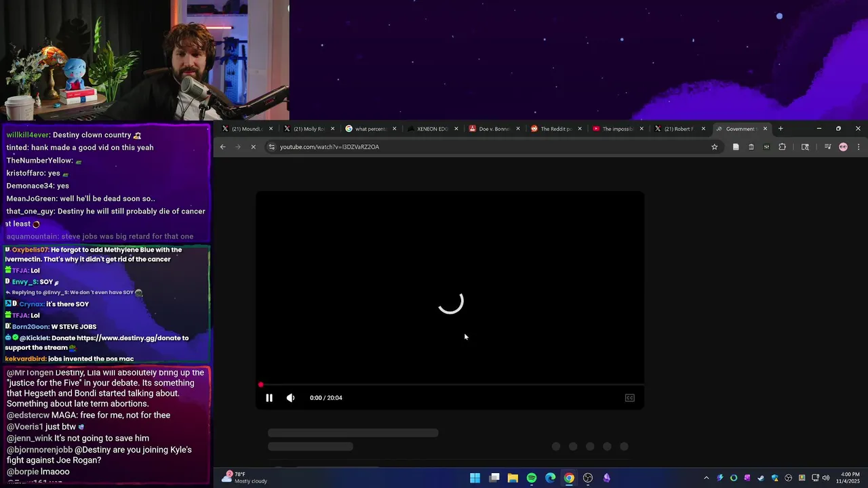Open media controls icon in Chrome toolbar
Viewport: 868px width, 488px height.
tap(827, 147)
